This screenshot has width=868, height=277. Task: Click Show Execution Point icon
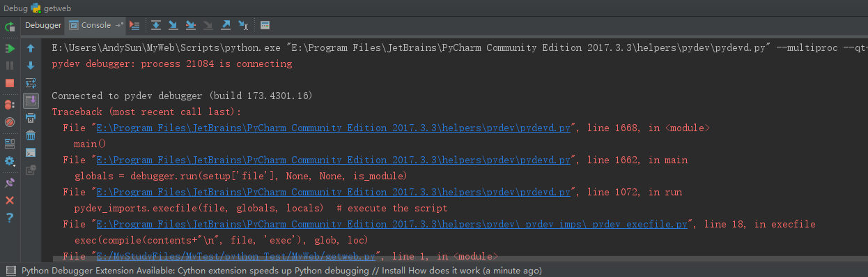(x=135, y=25)
